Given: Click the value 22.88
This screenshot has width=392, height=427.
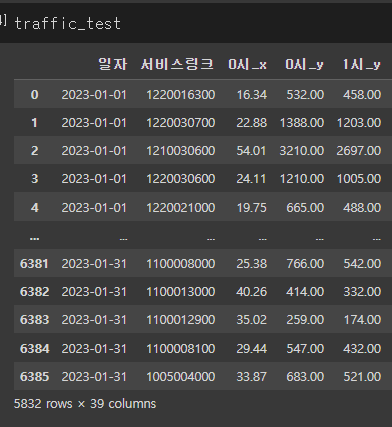Looking at the screenshot, I should pos(252,123).
